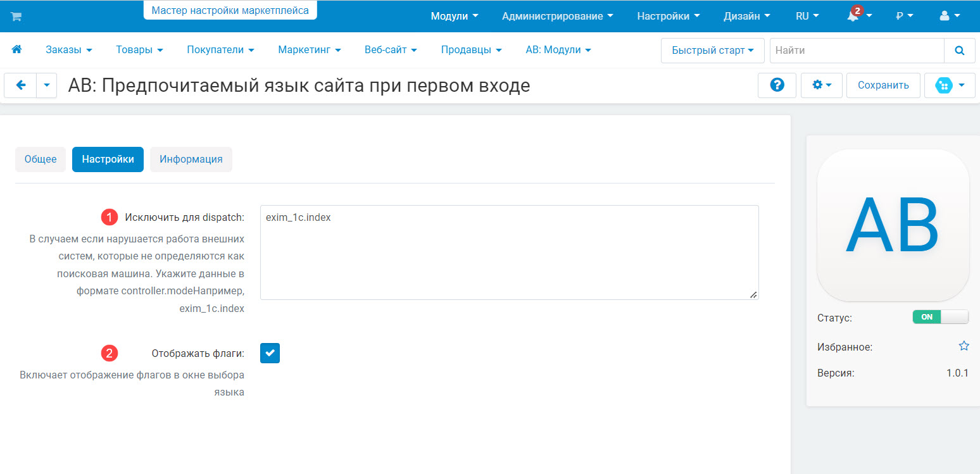Expand the Заказы menu
Viewport: 980px width, 474px height.
69,49
